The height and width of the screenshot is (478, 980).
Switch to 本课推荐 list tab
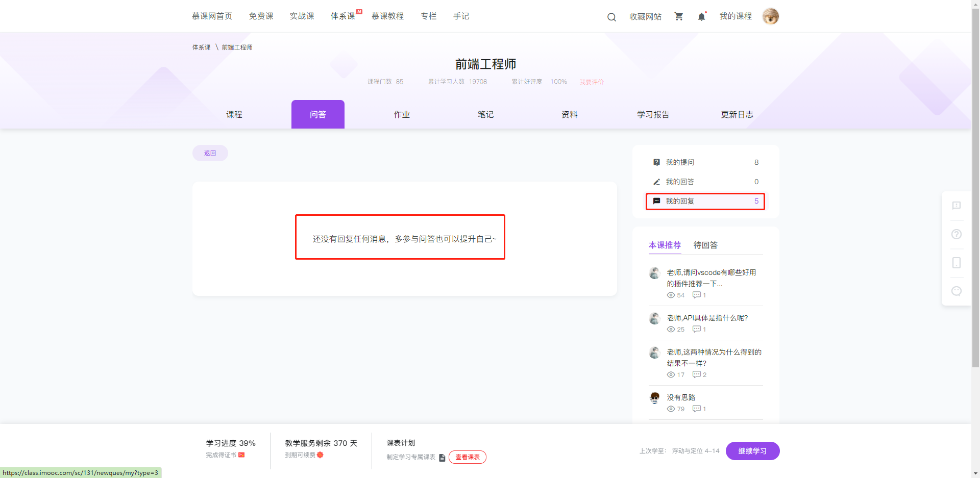click(x=665, y=245)
